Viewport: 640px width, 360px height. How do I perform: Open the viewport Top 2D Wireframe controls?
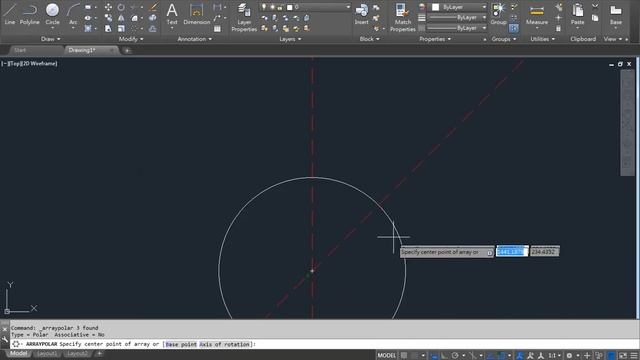[x=29, y=64]
